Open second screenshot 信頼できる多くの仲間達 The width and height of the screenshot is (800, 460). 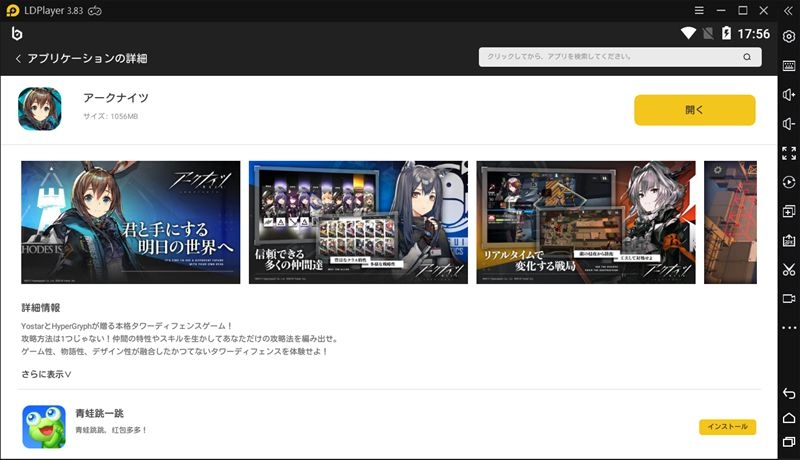[358, 222]
